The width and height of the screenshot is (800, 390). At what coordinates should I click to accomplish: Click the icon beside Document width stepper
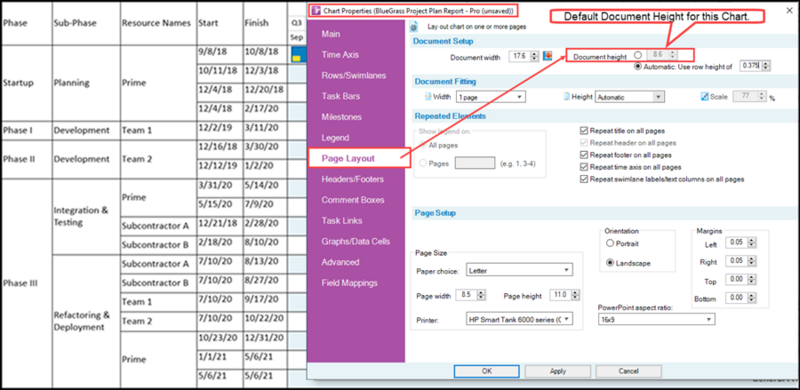[548, 57]
